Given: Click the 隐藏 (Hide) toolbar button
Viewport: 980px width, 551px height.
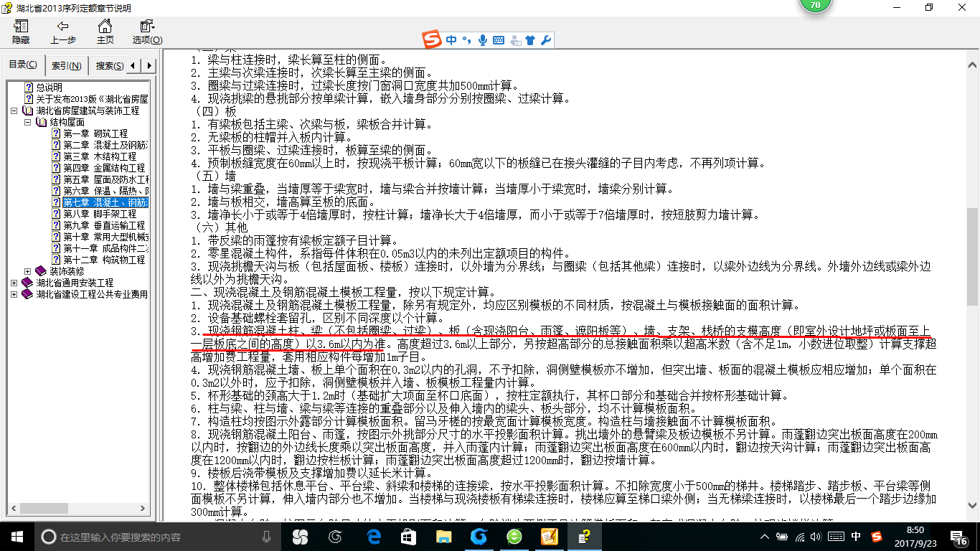Looking at the screenshot, I should click(x=21, y=32).
